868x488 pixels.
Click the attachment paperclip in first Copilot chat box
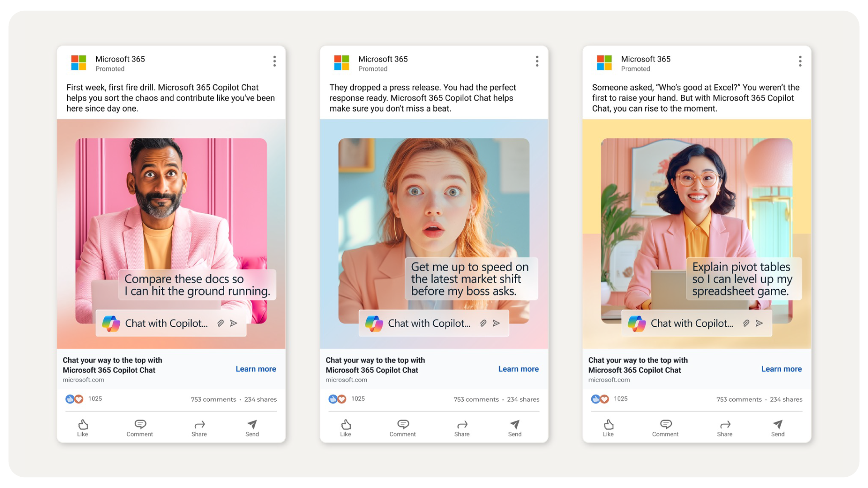[221, 323]
